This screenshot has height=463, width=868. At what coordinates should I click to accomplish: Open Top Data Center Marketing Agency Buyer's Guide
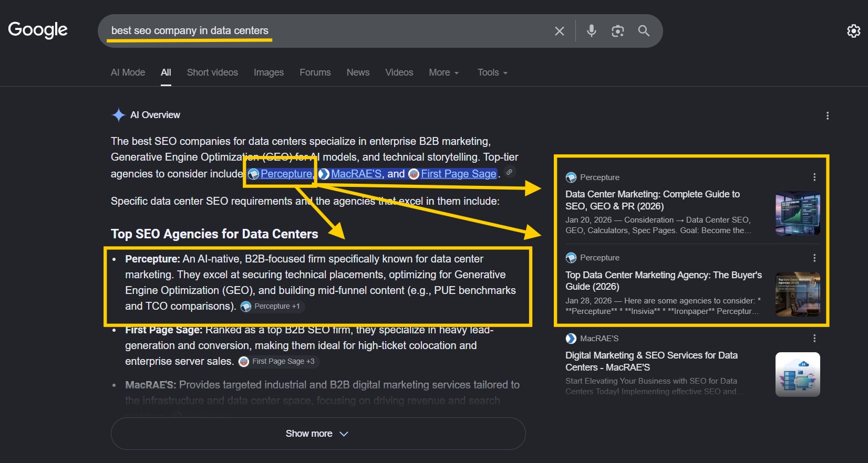coord(664,281)
